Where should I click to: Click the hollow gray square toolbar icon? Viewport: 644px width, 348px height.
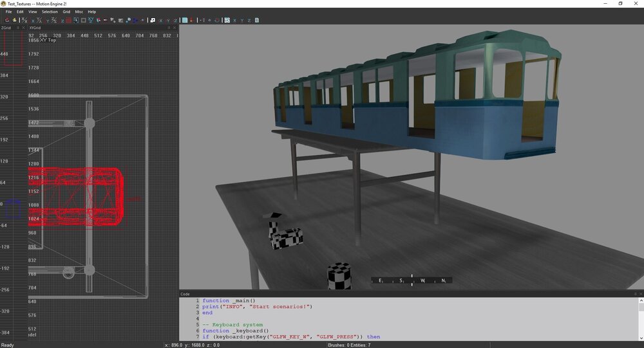(84, 20)
